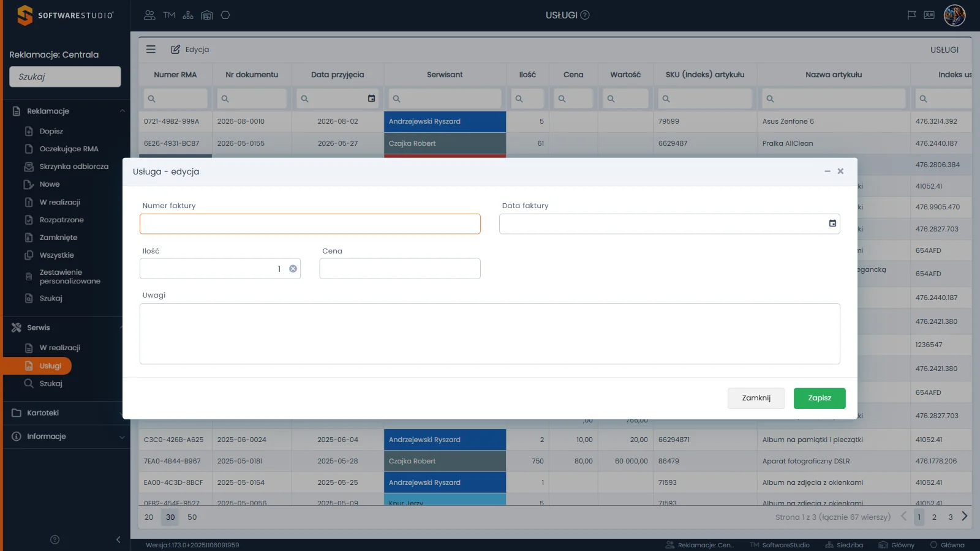Open the help icon beside USŁUGI title
980x551 pixels.
pyautogui.click(x=585, y=15)
